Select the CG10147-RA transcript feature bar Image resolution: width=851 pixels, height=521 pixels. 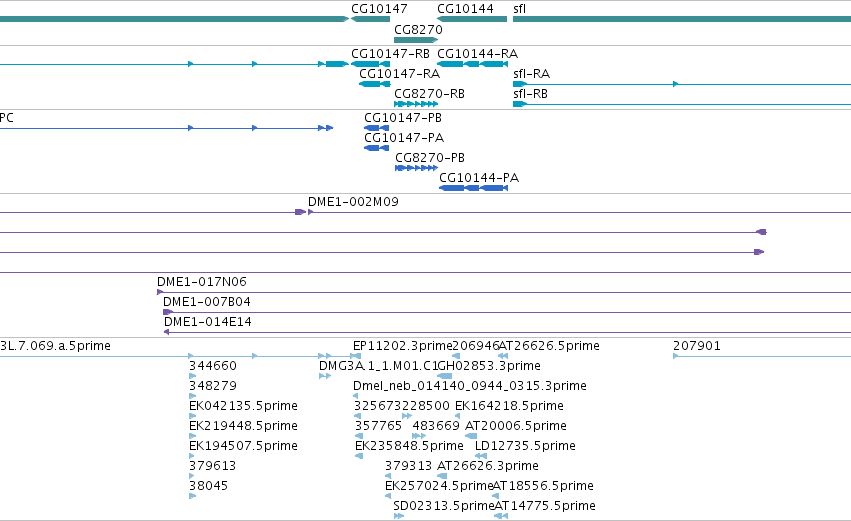point(374,84)
